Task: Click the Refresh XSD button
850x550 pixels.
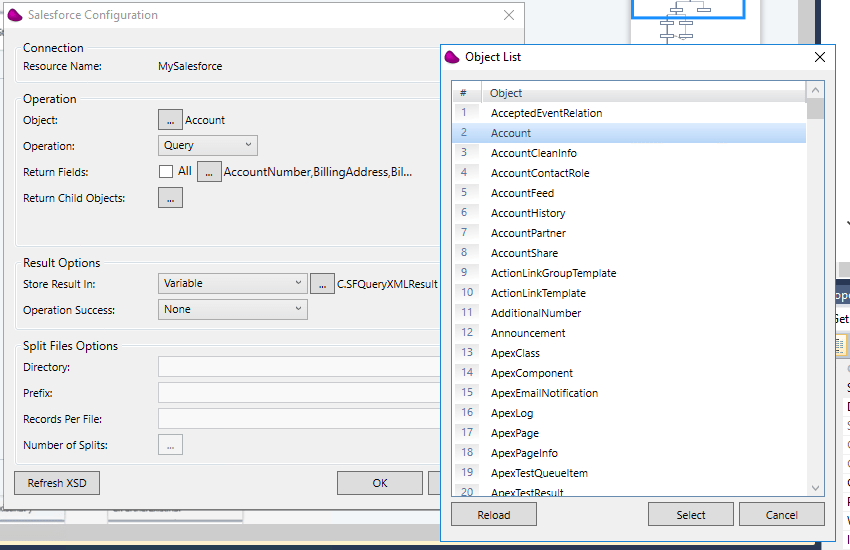Action: (57, 483)
